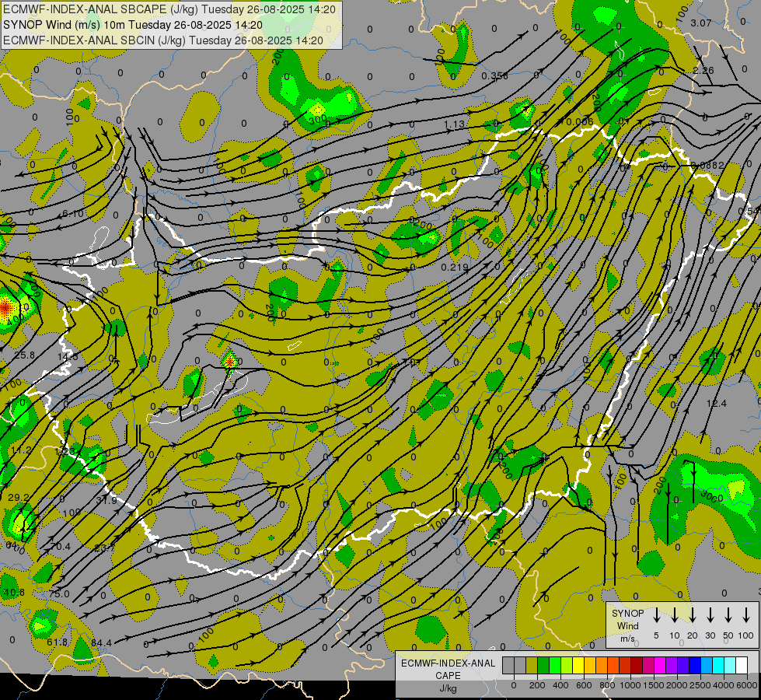The height and width of the screenshot is (700, 761).
Task: Select the pale cyan swatch left of white
Action: pyautogui.click(x=730, y=665)
